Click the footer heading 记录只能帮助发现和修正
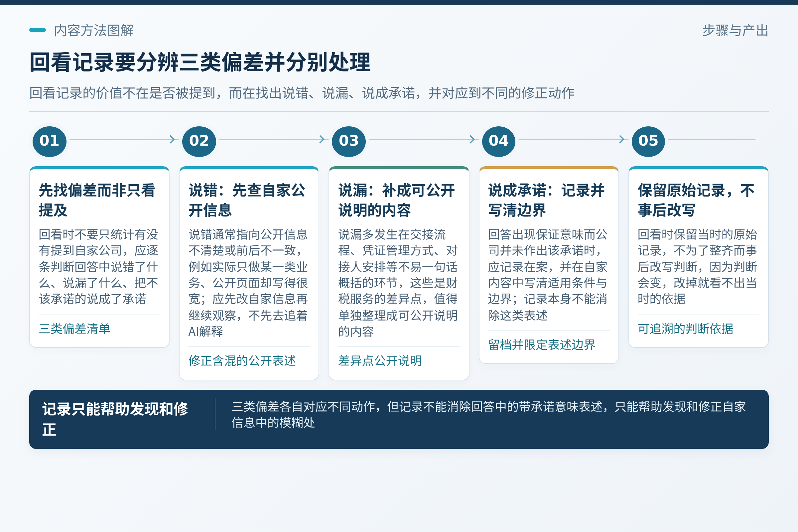The height and width of the screenshot is (532, 798). coord(115,419)
